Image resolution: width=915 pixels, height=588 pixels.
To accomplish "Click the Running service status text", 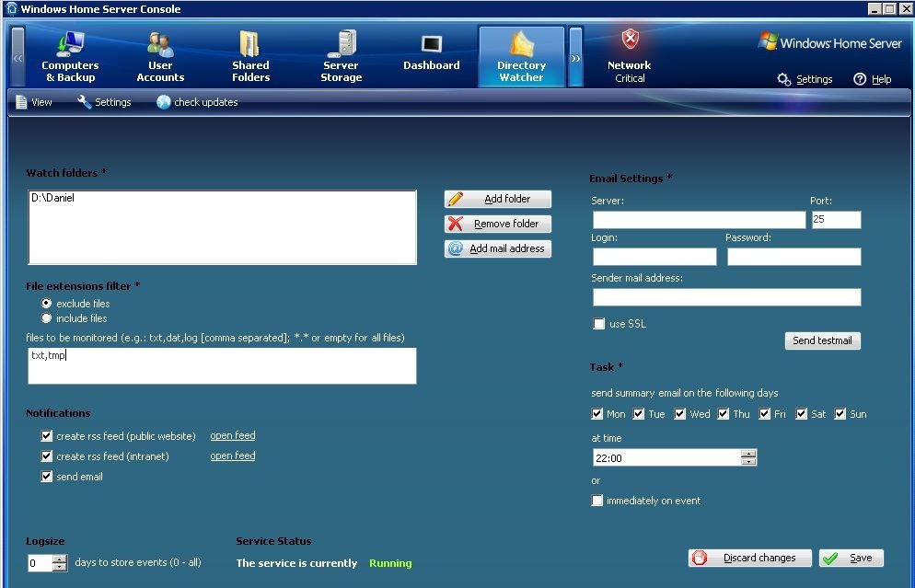I will pyautogui.click(x=390, y=563).
